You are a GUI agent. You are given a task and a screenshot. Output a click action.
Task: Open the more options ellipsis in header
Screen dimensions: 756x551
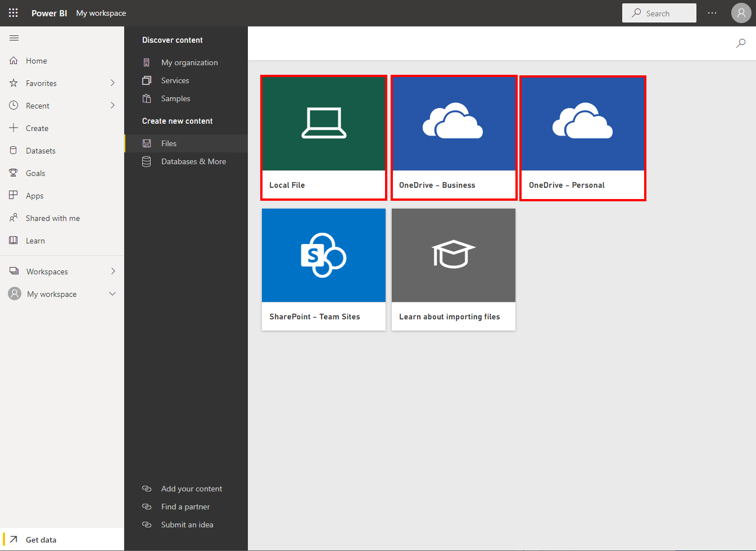coord(712,13)
